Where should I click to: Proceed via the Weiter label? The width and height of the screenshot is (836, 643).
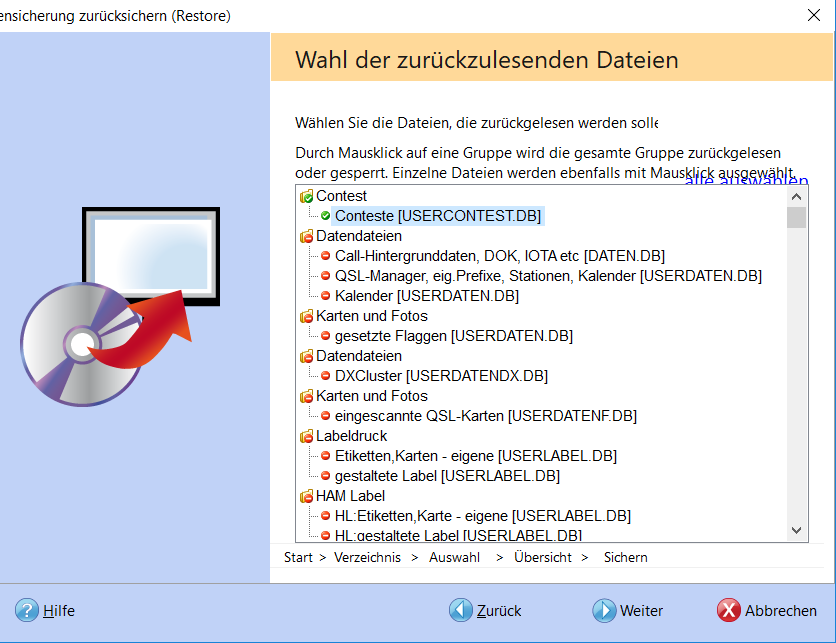641,610
